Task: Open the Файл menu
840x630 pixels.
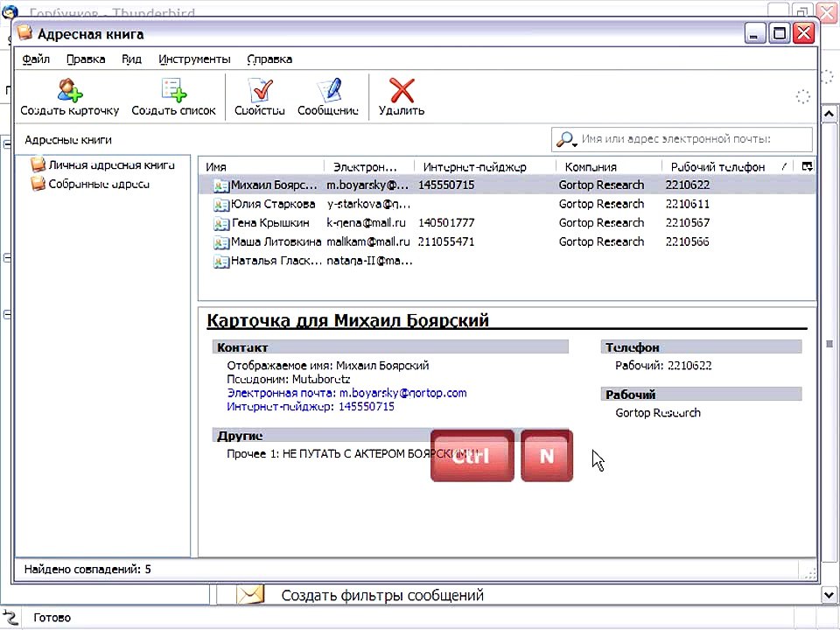Action: point(36,59)
